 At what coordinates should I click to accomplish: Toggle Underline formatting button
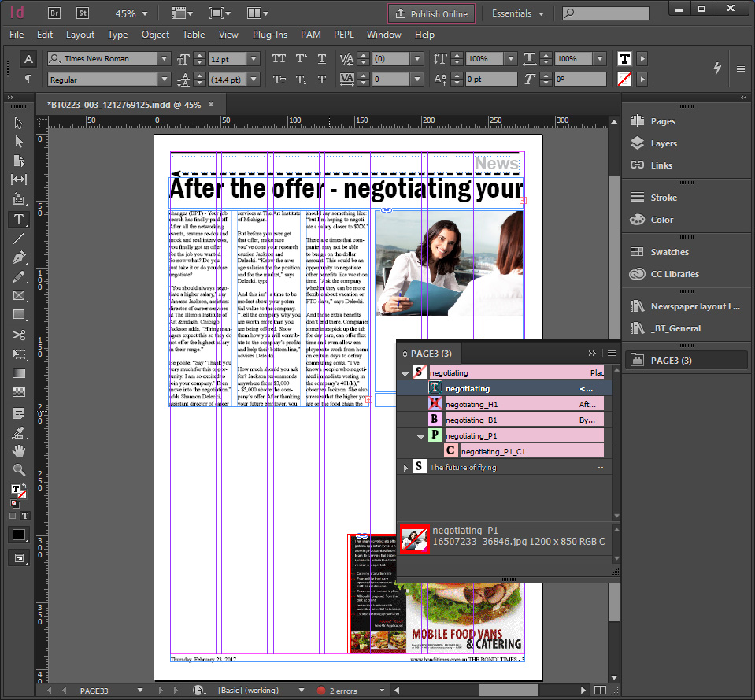[x=322, y=59]
